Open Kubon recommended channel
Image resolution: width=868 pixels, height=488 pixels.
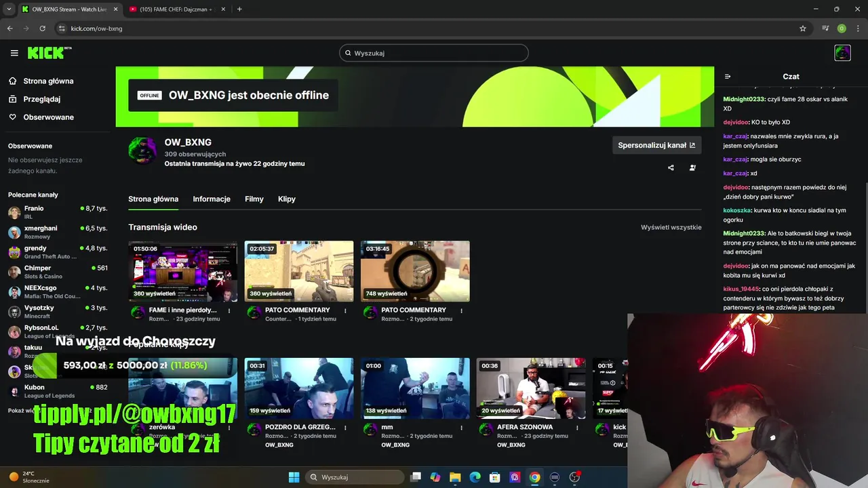coord(58,391)
